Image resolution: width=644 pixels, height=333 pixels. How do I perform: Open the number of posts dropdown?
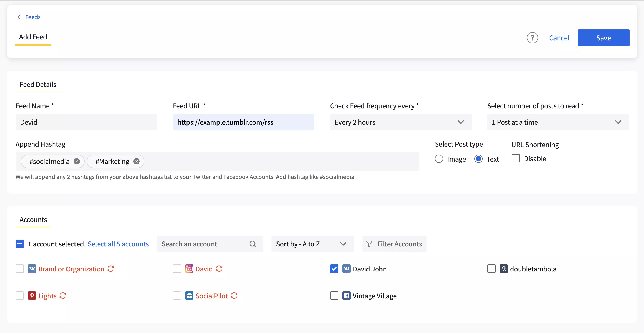click(558, 122)
